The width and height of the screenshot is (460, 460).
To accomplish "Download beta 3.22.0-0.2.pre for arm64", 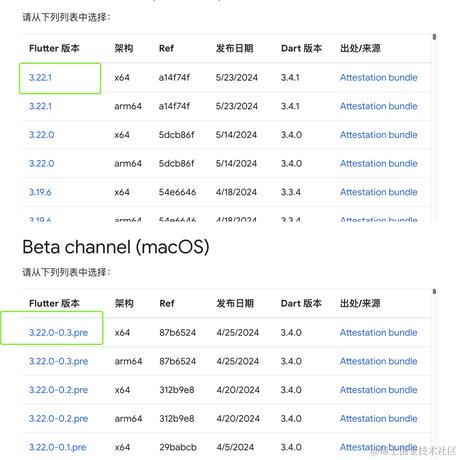I will click(58, 419).
